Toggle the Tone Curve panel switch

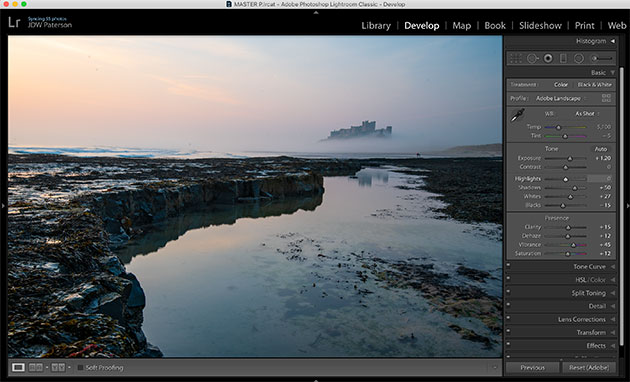point(508,265)
